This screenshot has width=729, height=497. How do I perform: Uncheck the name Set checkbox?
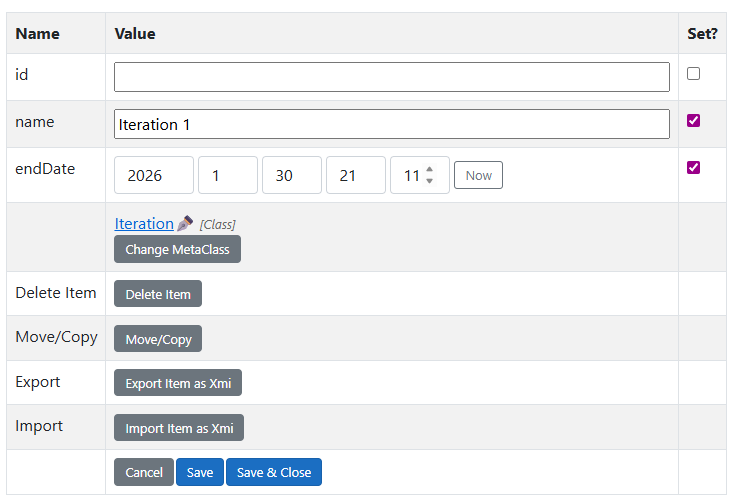coord(693,121)
